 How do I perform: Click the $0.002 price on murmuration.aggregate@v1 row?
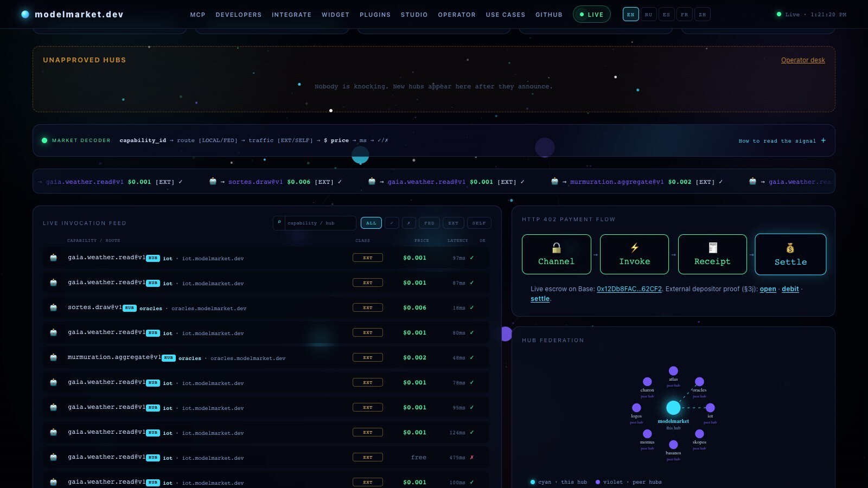[x=414, y=357]
